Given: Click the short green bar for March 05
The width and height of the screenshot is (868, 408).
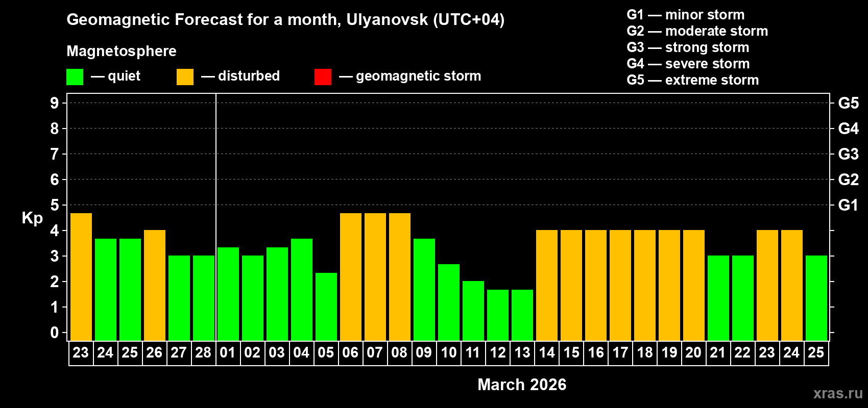Looking at the screenshot, I should pyautogui.click(x=326, y=307).
